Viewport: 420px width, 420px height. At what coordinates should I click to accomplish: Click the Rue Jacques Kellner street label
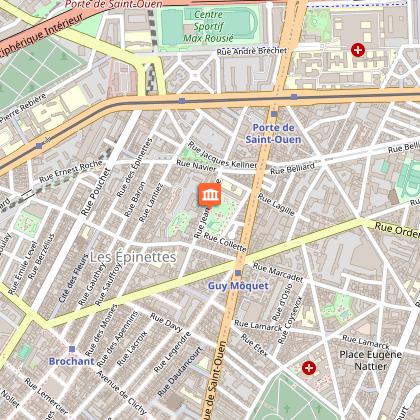(222, 155)
